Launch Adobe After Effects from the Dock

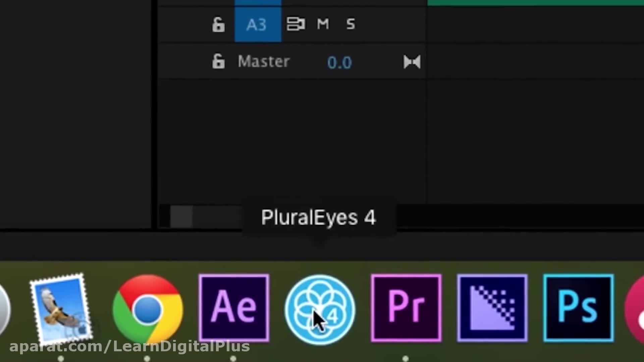tap(234, 308)
